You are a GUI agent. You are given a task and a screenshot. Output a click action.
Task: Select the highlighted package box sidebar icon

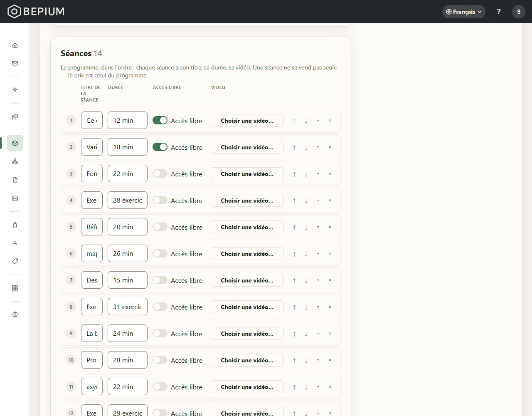click(x=15, y=143)
